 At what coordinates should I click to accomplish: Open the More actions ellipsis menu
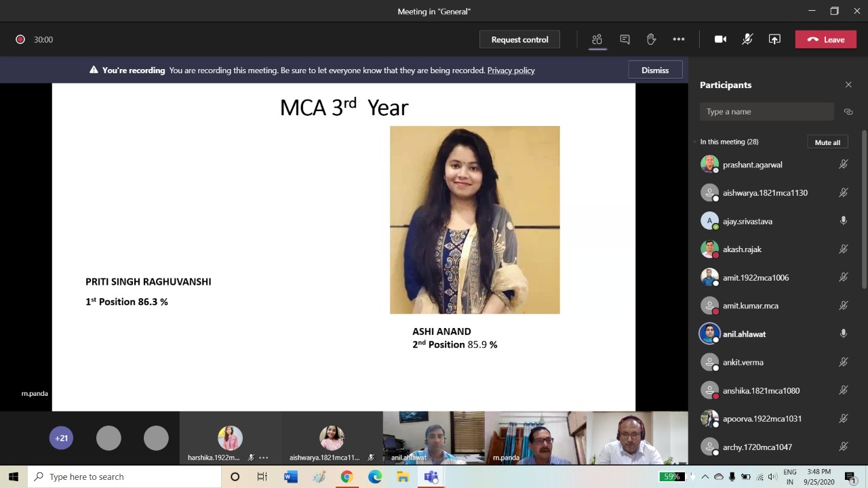678,39
